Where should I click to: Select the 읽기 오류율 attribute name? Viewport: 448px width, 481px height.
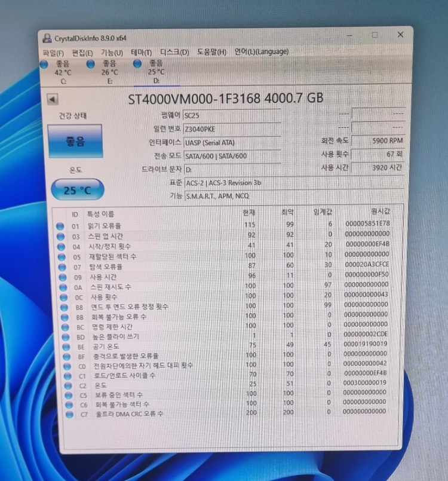(x=105, y=226)
